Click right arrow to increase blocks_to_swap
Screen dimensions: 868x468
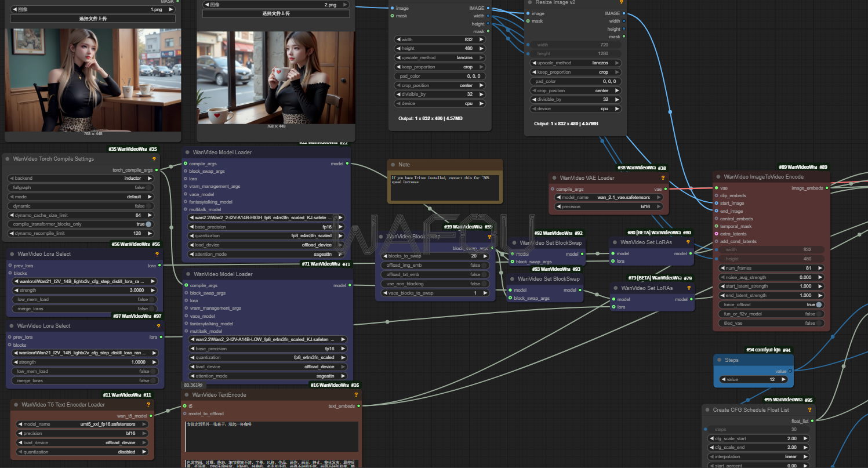pos(485,256)
